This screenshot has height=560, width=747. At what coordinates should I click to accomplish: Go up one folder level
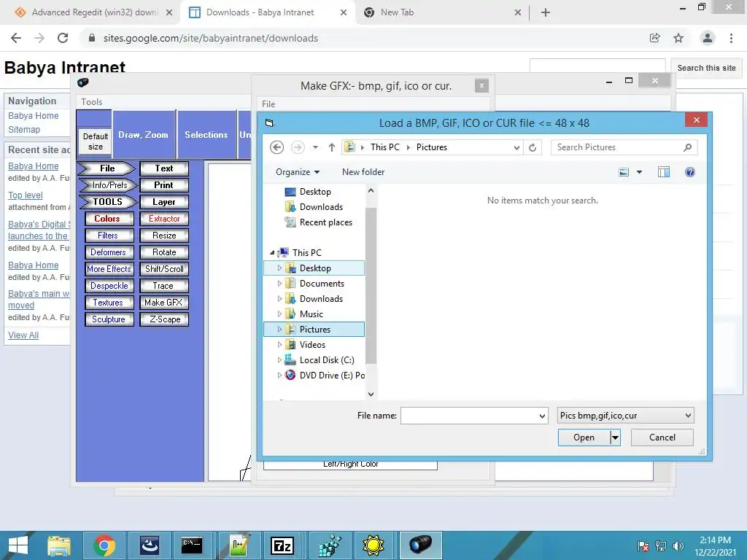pos(332,147)
